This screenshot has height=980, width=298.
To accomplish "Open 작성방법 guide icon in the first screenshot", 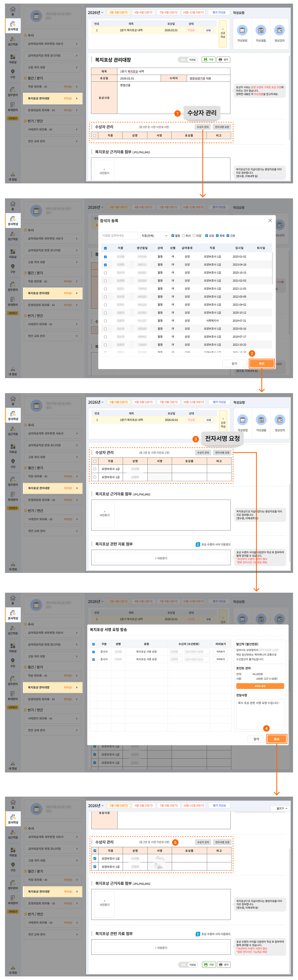I will point(242,30).
